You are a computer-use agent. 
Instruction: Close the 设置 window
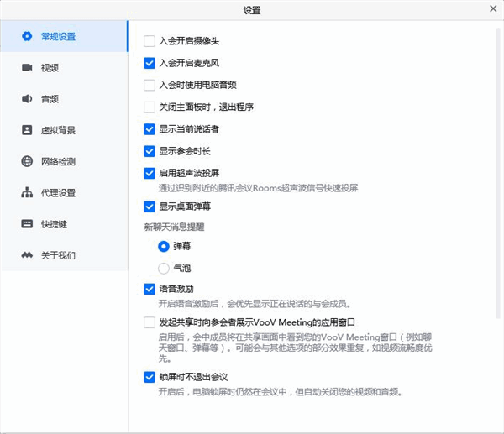[x=493, y=9]
